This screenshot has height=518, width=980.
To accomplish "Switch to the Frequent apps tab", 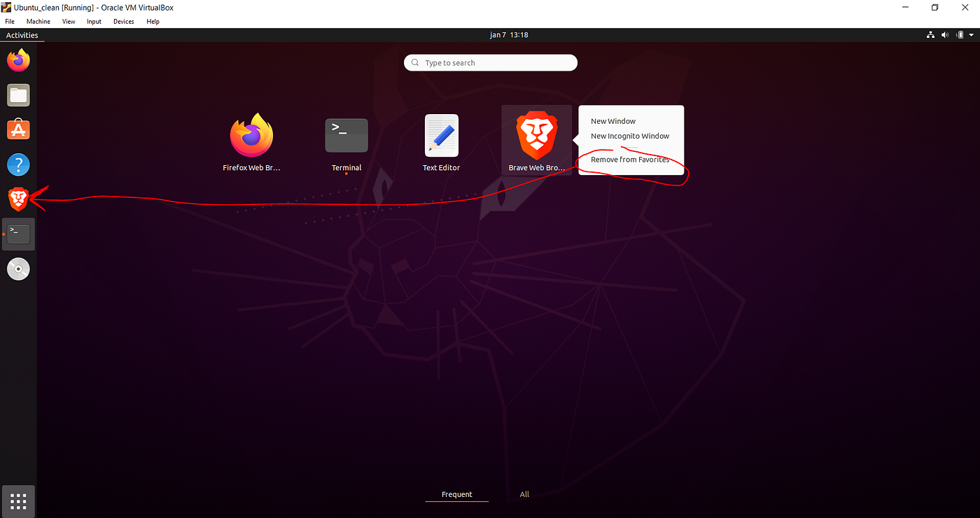I will coord(457,494).
